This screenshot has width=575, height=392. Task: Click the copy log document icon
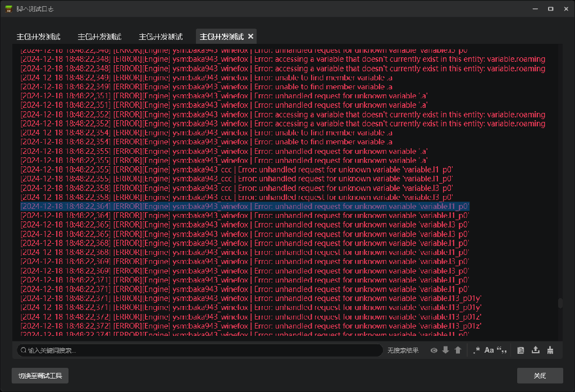click(521, 350)
